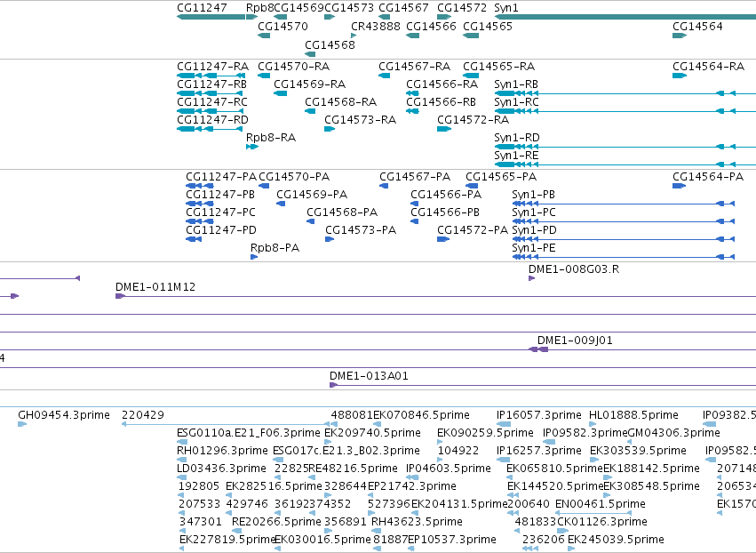Select transcript CG14565-RA

tap(498, 66)
